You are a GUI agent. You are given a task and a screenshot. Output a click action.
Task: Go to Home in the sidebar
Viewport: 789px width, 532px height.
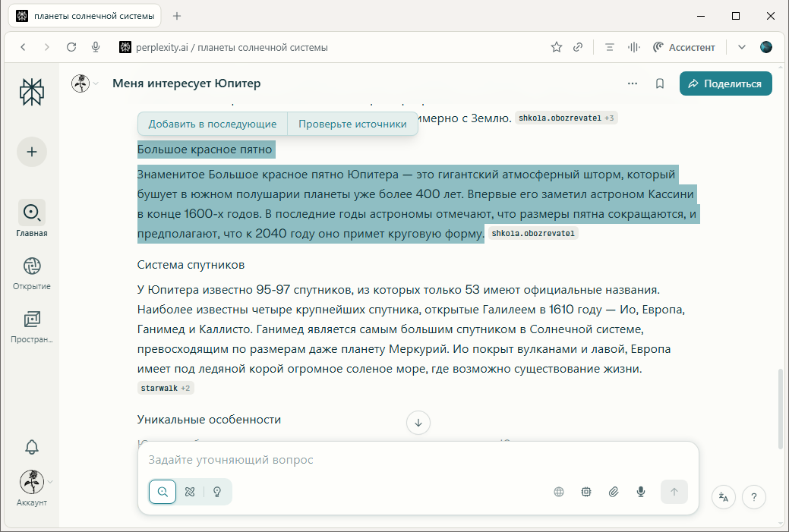click(x=31, y=213)
